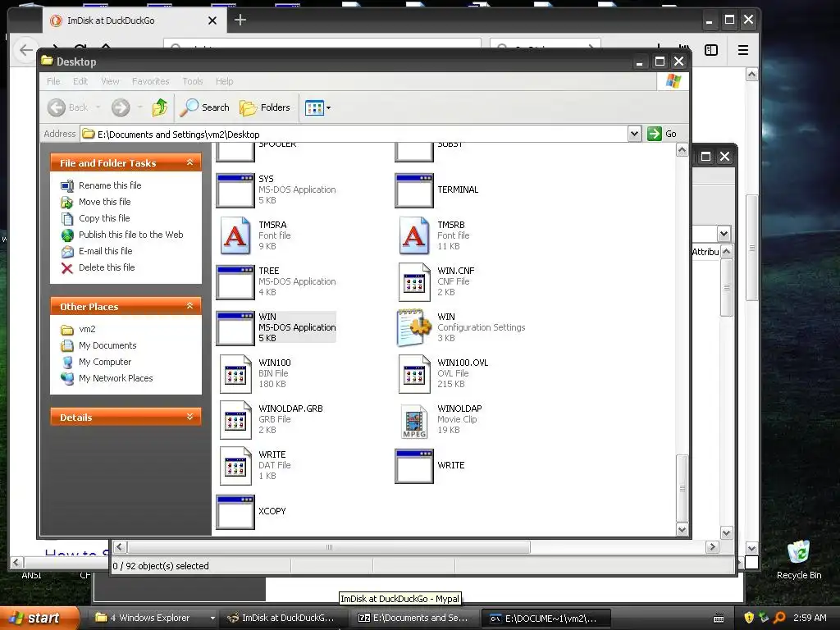This screenshot has width=840, height=630.
Task: Switch to the command prompt taskbar item
Action: pyautogui.click(x=546, y=619)
